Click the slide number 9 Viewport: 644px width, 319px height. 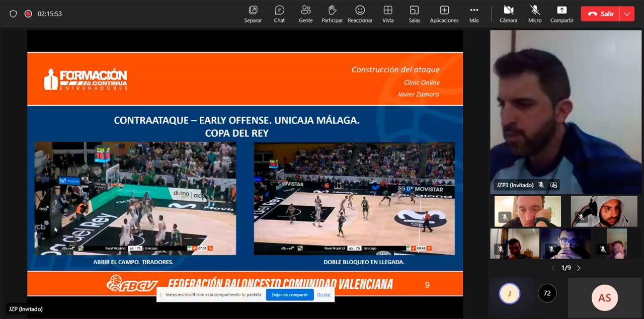427,285
